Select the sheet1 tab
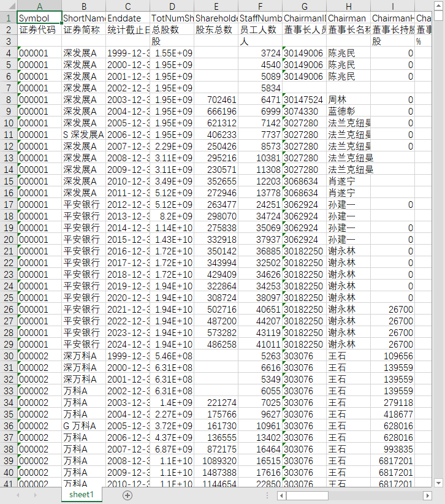Screen dimensions: 445x504 tap(82, 494)
